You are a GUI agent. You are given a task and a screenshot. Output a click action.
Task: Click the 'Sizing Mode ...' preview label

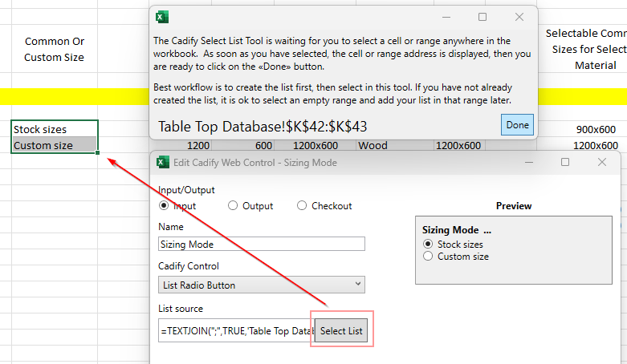[456, 230]
